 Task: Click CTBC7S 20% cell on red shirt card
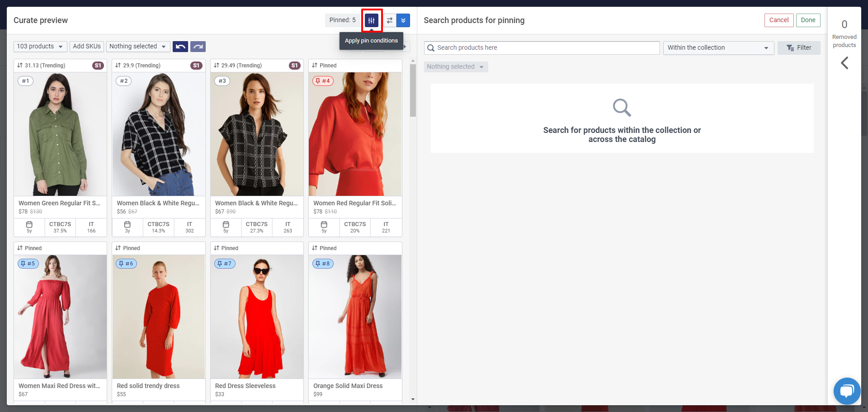(x=355, y=227)
